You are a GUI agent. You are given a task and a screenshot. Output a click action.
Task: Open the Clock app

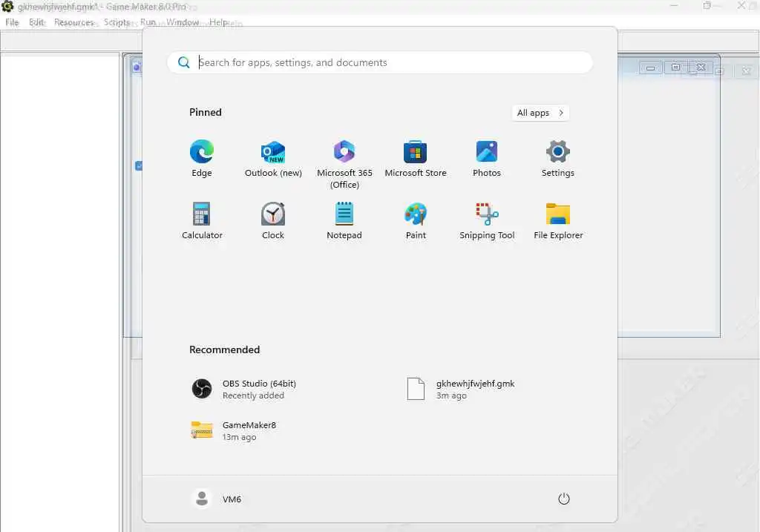click(273, 221)
